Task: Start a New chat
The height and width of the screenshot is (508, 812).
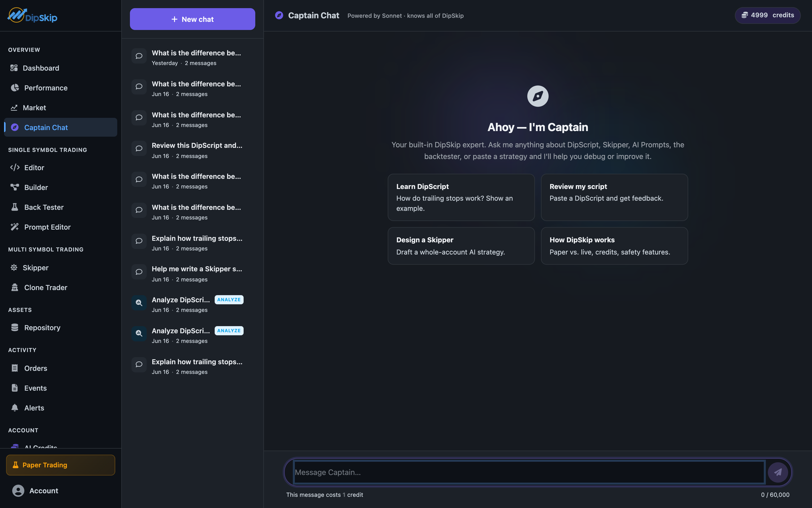Action: (x=193, y=19)
